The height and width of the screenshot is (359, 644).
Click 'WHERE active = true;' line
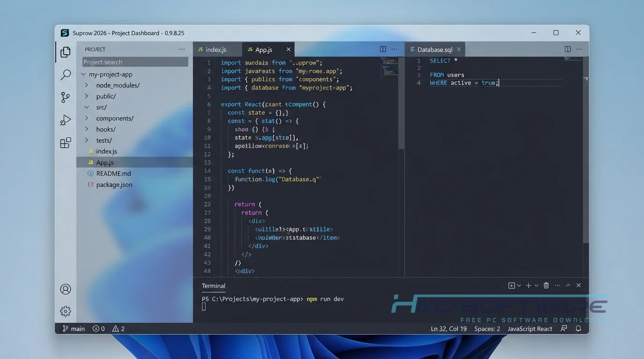pyautogui.click(x=464, y=83)
